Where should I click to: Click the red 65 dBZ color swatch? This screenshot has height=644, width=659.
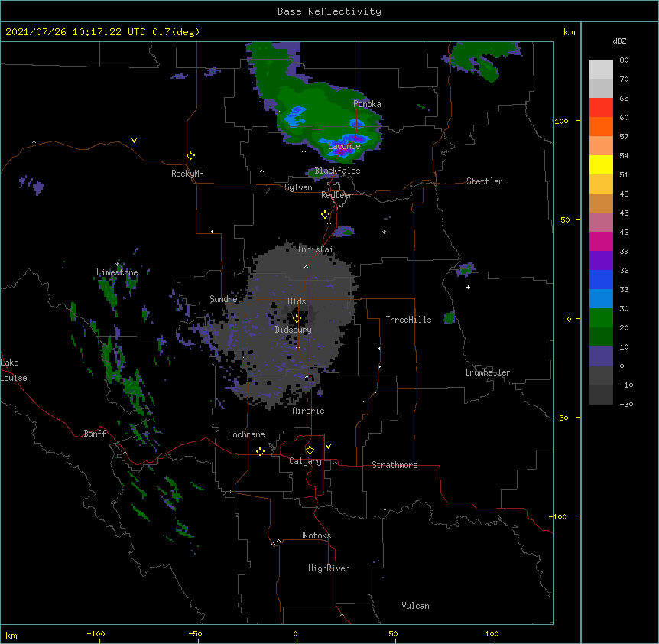point(601,107)
